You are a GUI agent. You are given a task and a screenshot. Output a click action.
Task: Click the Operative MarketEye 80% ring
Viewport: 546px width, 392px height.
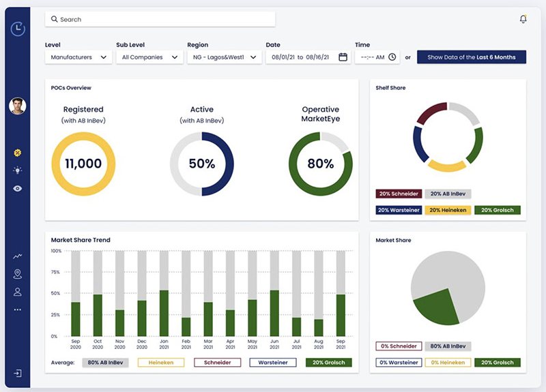coord(320,164)
